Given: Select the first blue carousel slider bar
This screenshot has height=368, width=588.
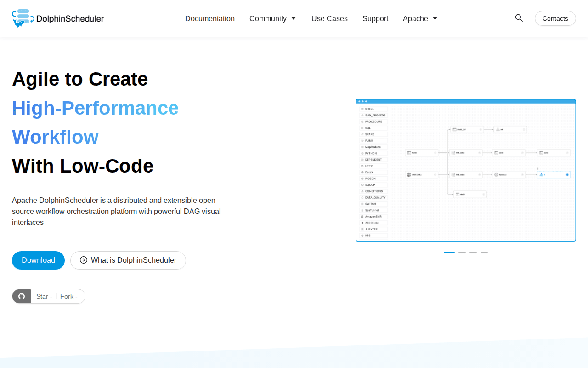Looking at the screenshot, I should pyautogui.click(x=449, y=253).
